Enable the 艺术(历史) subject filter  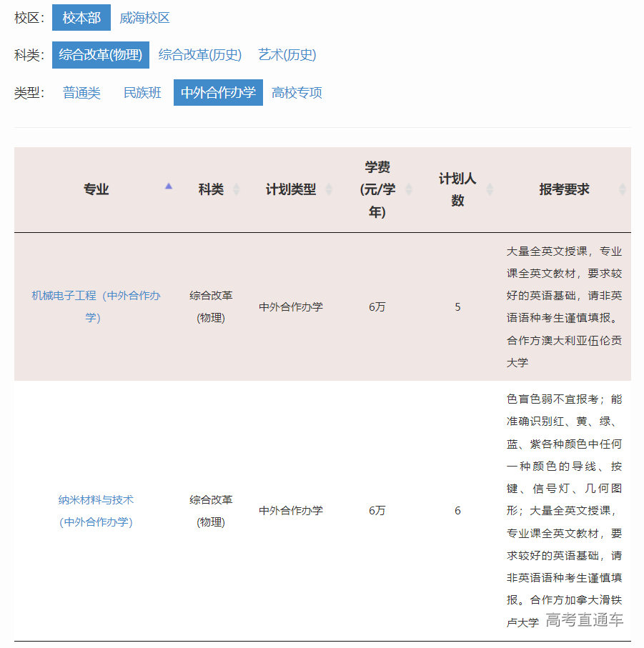pyautogui.click(x=287, y=55)
